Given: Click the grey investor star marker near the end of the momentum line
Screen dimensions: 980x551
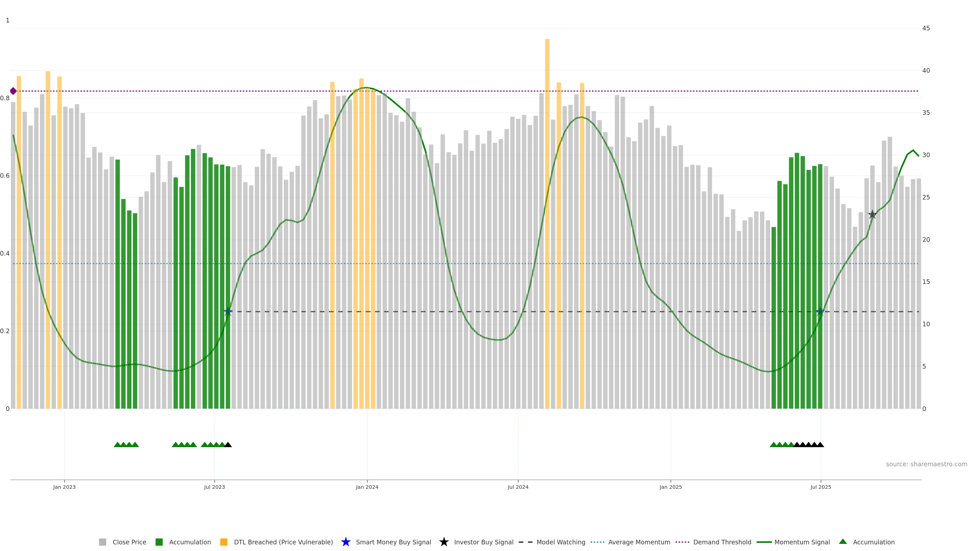Looking at the screenshot, I should pyautogui.click(x=872, y=215).
